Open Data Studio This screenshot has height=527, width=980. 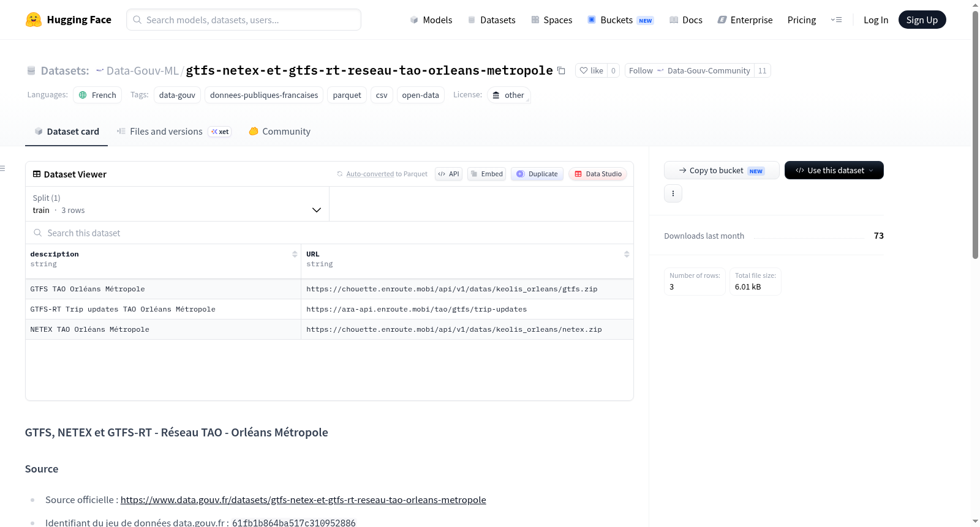tap(598, 174)
